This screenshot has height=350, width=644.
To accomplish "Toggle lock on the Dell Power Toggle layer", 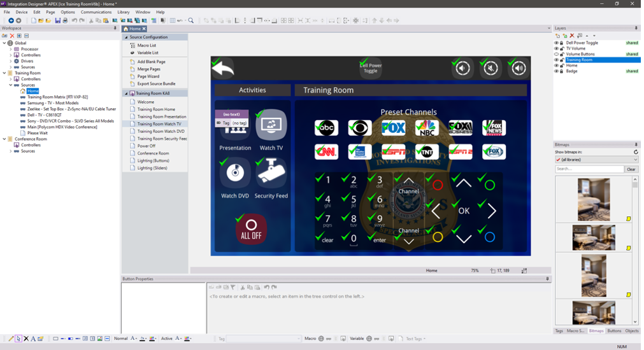I will point(562,43).
